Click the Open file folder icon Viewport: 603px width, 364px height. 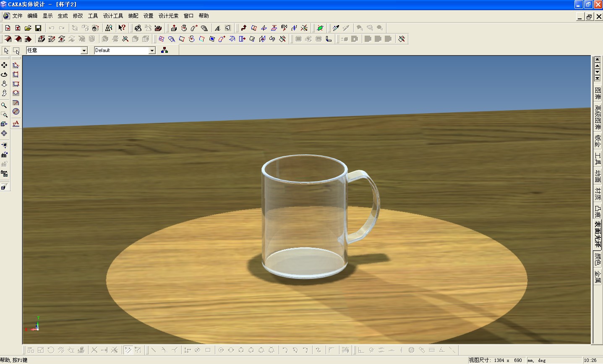coord(28,28)
